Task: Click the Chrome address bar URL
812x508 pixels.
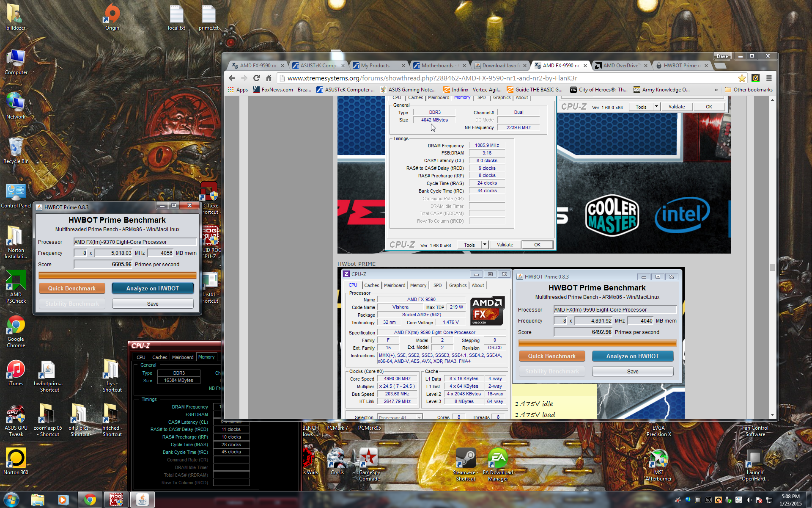Action: [432, 78]
